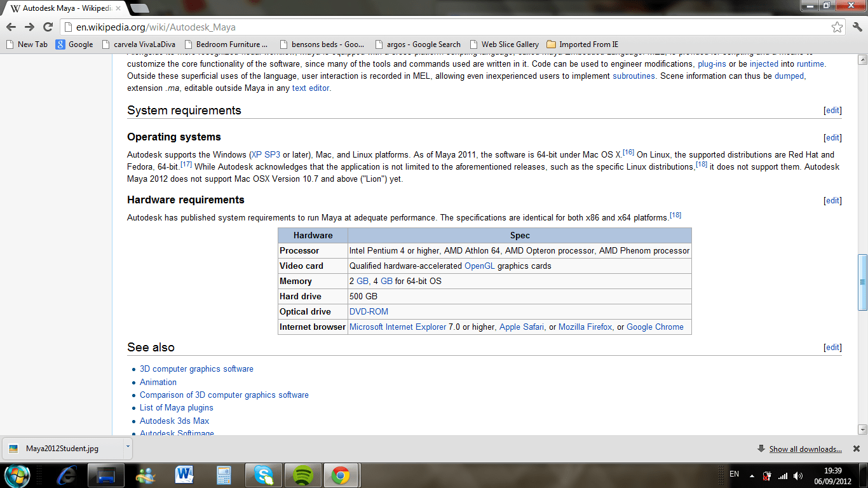
Task: Open the Web Slice Gallery bookmark
Action: (504, 44)
